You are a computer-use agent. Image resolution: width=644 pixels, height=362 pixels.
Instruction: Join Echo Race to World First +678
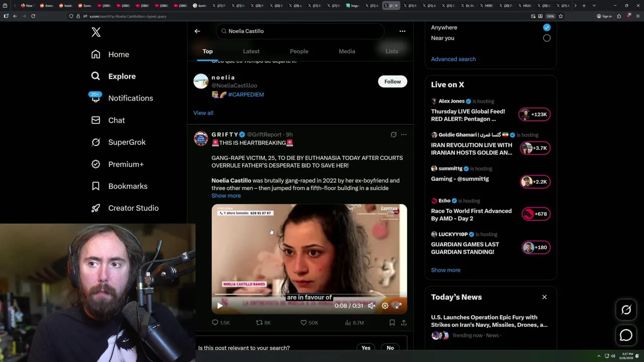click(x=536, y=214)
